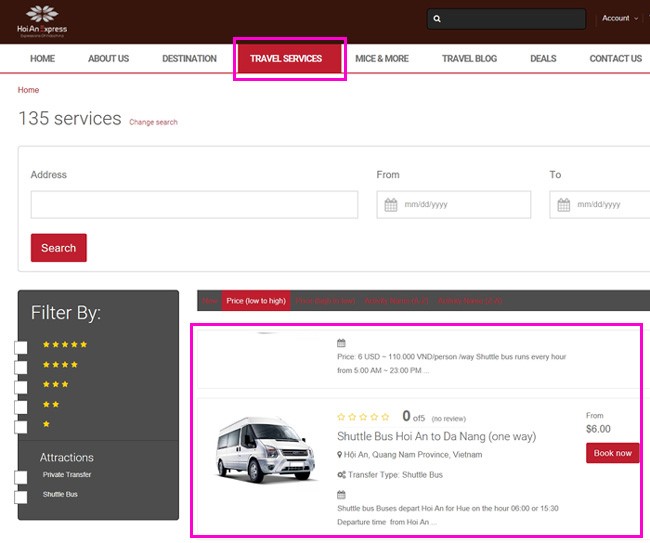Enable the Private Transfer filter checkbox

pos(21,477)
